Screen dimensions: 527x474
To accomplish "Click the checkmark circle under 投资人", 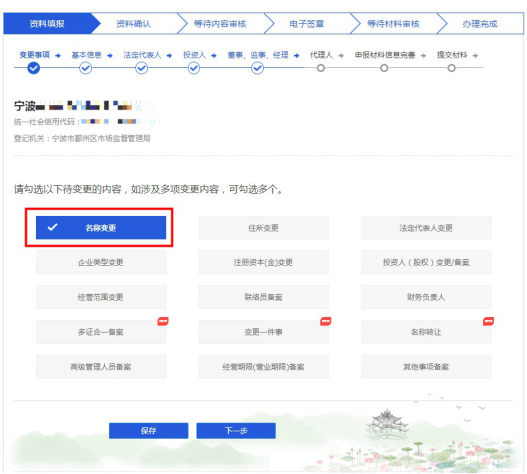I will click(194, 68).
